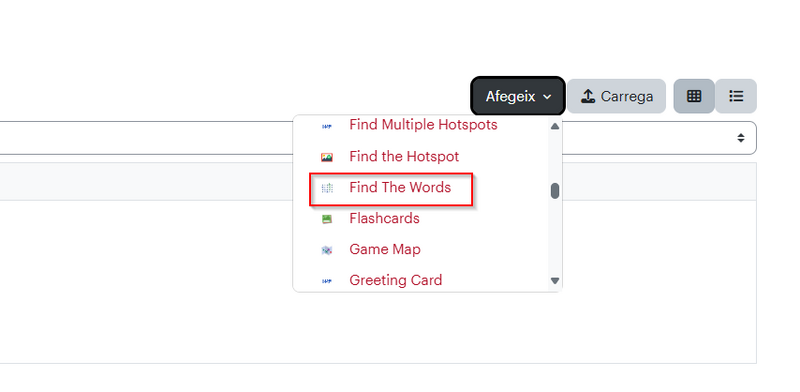Click the chevron on Afegeix button

pyautogui.click(x=547, y=96)
